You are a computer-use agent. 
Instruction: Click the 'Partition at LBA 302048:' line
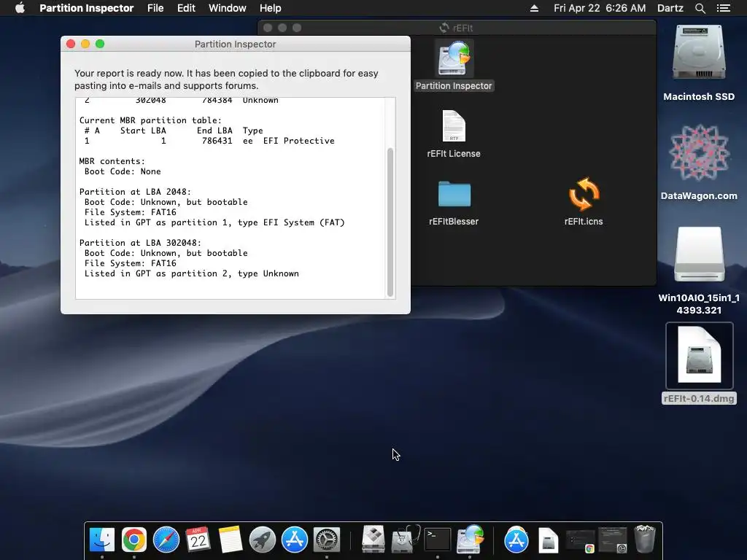[140, 243]
